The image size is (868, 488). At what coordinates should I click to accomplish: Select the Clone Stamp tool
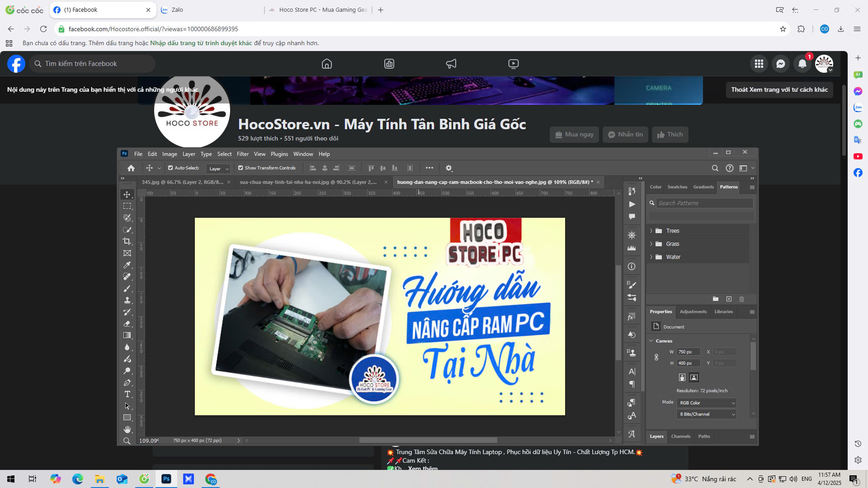point(127,300)
